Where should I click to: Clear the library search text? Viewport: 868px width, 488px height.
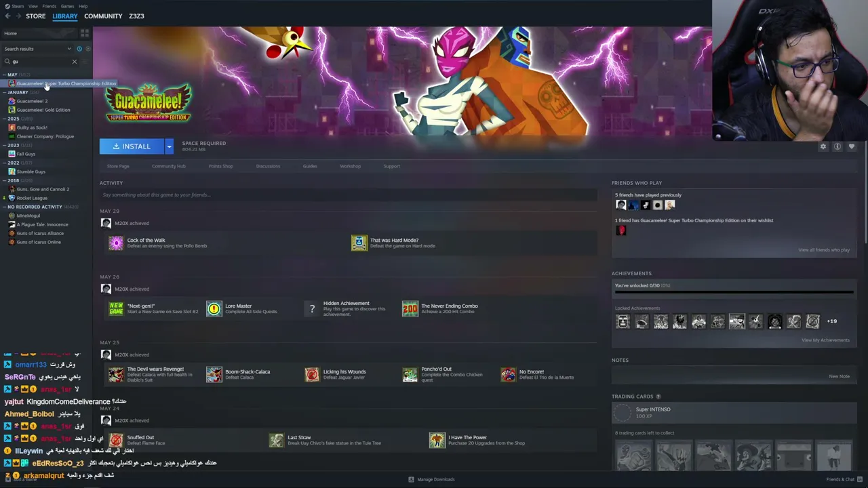(x=75, y=62)
